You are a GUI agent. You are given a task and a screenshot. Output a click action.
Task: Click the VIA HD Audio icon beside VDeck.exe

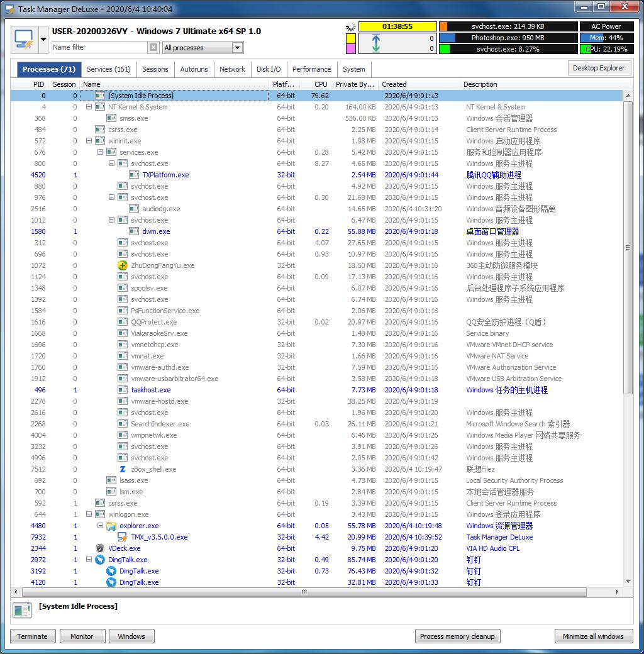(100, 548)
